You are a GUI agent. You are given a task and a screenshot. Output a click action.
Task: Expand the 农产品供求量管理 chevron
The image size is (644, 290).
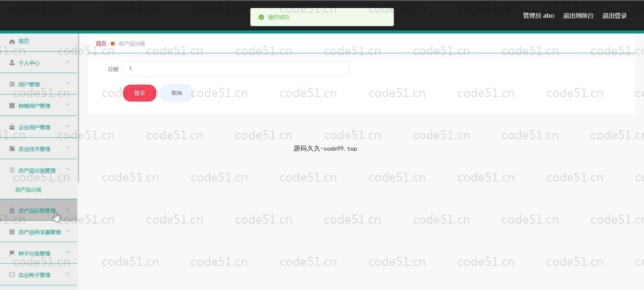point(67,231)
